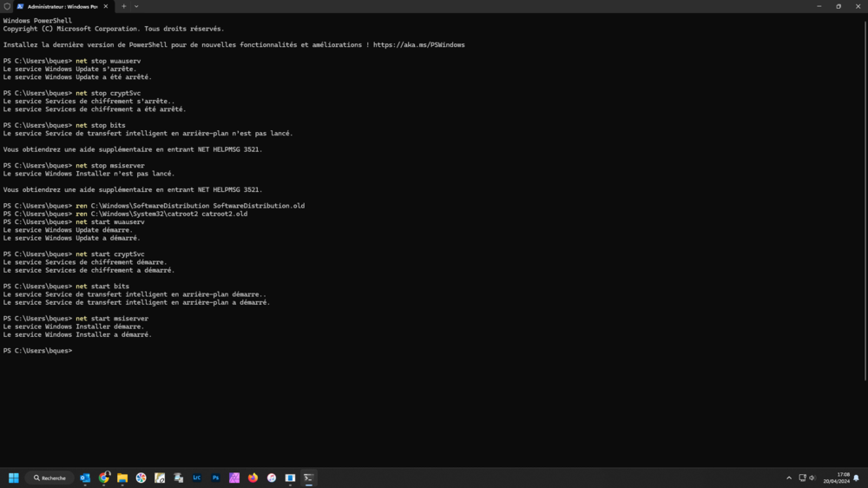Open the clock showing 17:08 20/04/2024
The image size is (868, 488).
tap(837, 478)
